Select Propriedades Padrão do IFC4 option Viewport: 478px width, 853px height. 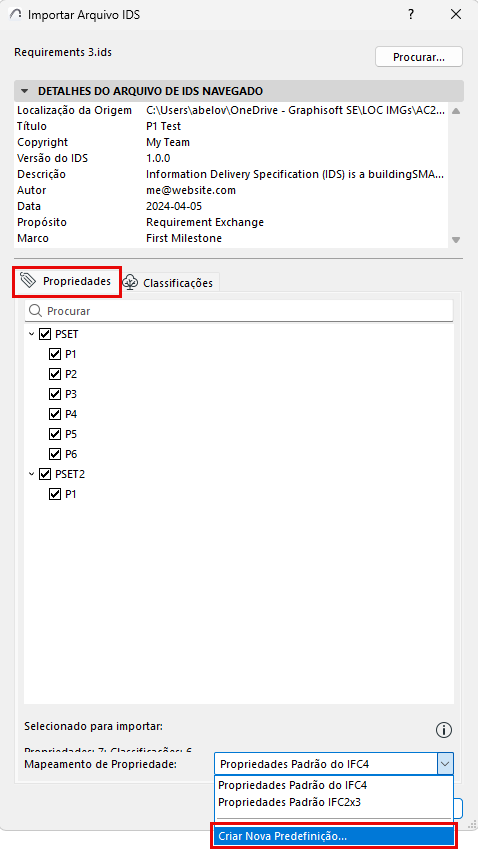pyautogui.click(x=293, y=785)
